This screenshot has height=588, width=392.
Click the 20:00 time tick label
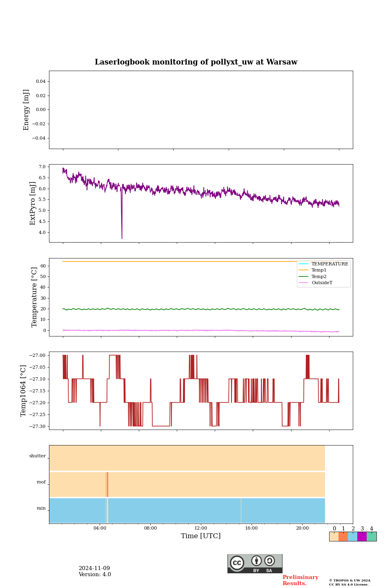302,528
